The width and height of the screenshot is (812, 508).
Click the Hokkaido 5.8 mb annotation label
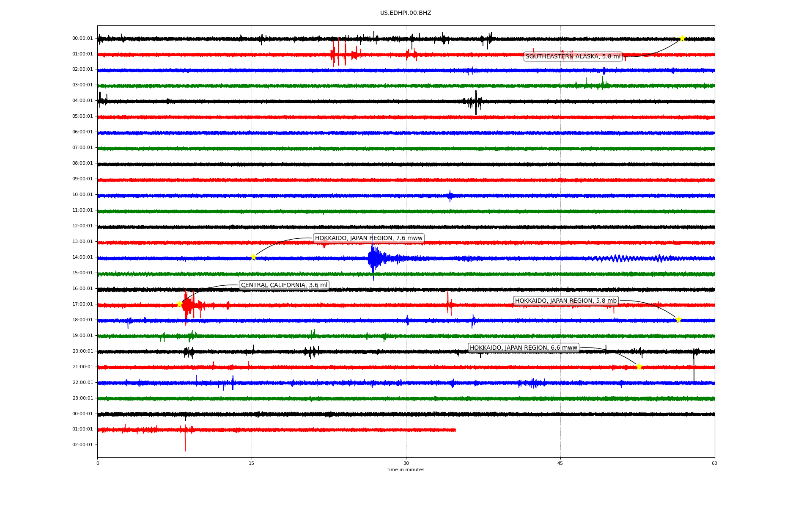(565, 301)
